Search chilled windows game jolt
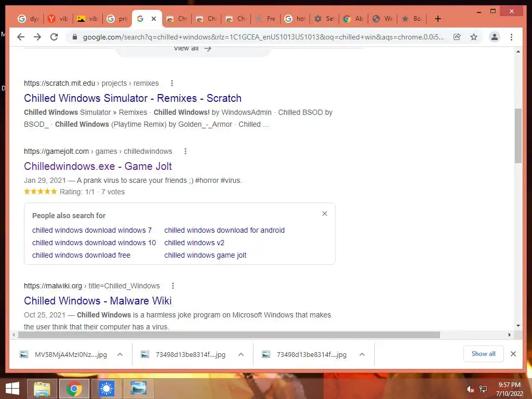532x399 pixels. [205, 255]
